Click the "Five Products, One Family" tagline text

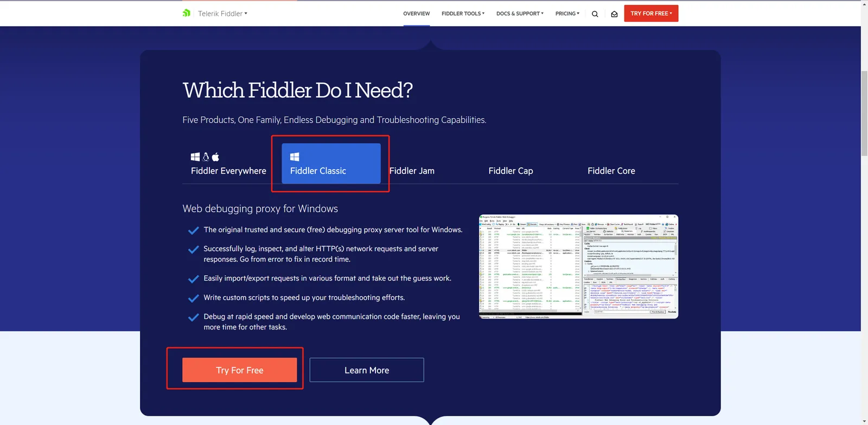coord(334,120)
